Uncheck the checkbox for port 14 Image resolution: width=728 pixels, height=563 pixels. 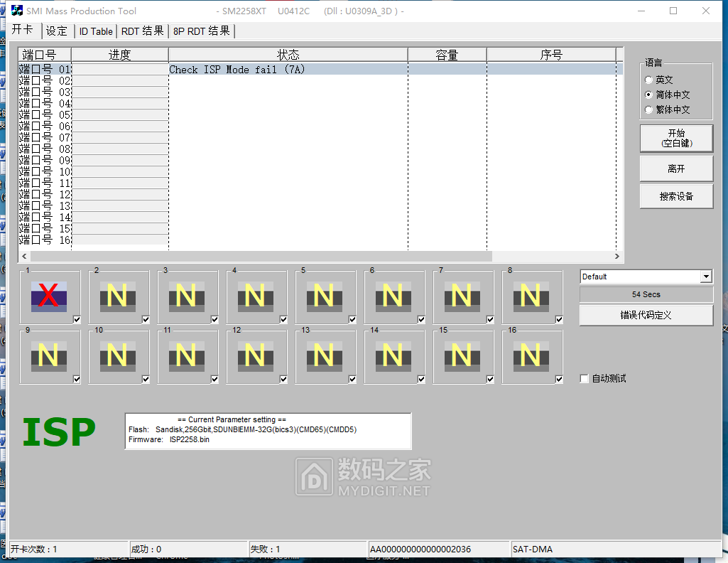421,380
